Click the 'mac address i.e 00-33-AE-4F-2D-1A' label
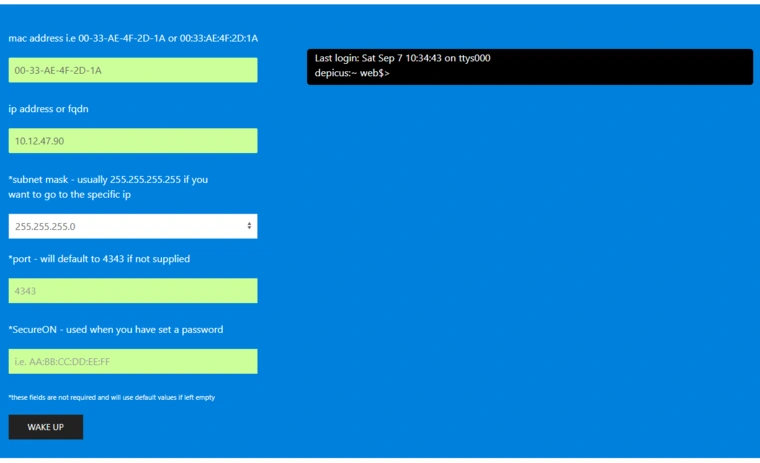 click(x=133, y=38)
